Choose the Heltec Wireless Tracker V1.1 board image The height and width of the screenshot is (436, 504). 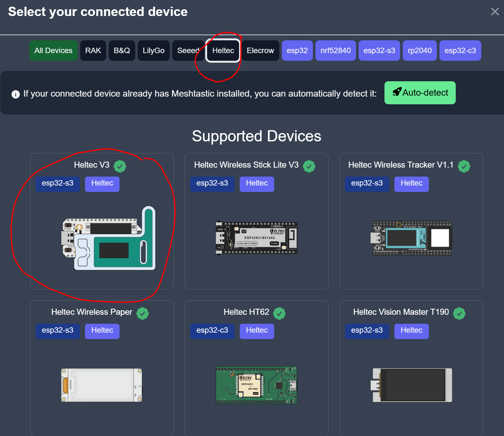coord(412,238)
